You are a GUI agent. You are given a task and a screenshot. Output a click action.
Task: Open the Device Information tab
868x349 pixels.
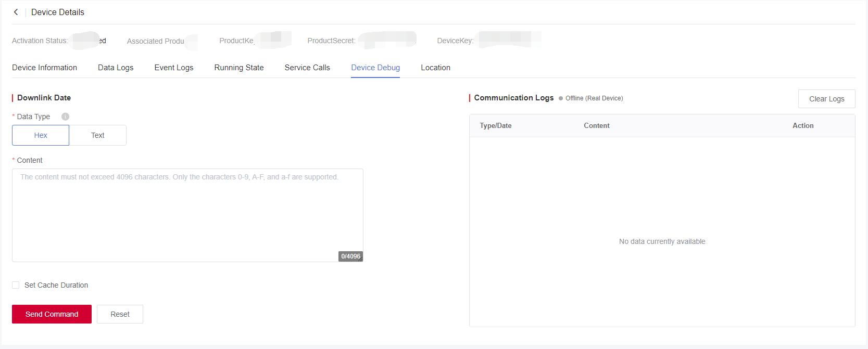point(44,68)
